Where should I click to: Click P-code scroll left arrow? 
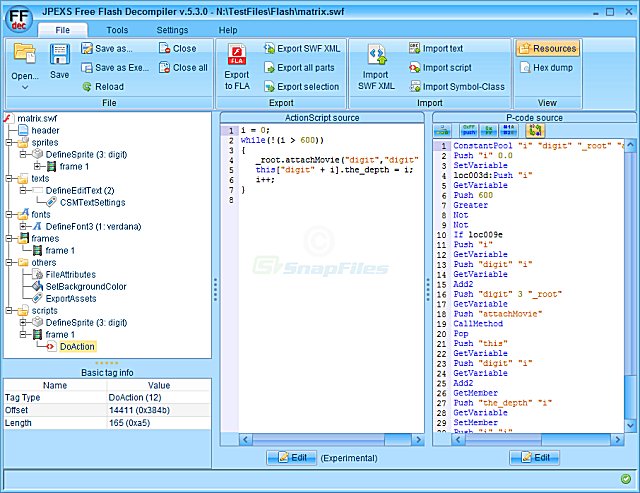[458, 440]
